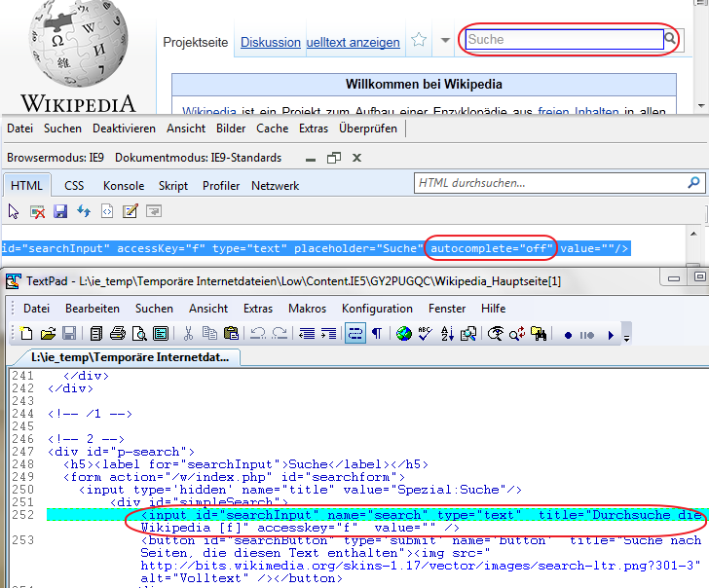Click the Find in files binoculars icon
The height and width of the screenshot is (588, 709).
coord(538,334)
